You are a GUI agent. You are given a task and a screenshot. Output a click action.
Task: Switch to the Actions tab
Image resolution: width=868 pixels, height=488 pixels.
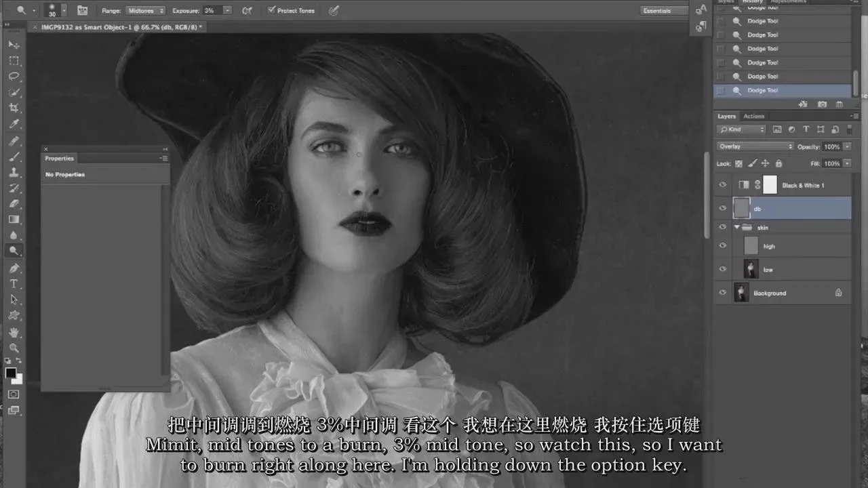tap(753, 117)
